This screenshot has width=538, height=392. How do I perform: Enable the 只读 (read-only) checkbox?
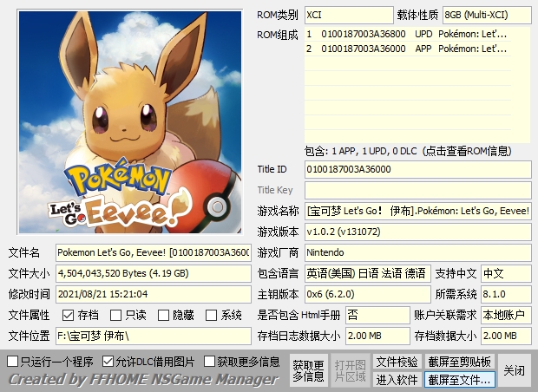116,316
